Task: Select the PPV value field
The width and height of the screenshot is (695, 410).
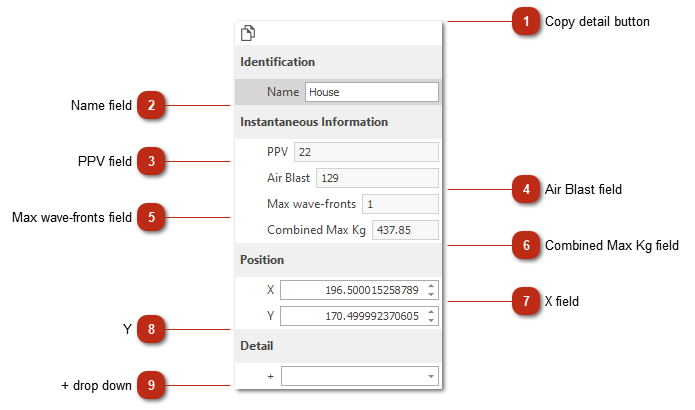Action: [x=365, y=152]
